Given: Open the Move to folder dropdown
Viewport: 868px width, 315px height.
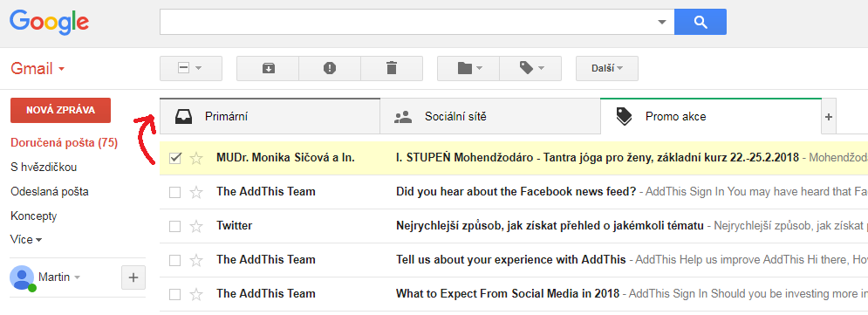Looking at the screenshot, I should tap(468, 68).
